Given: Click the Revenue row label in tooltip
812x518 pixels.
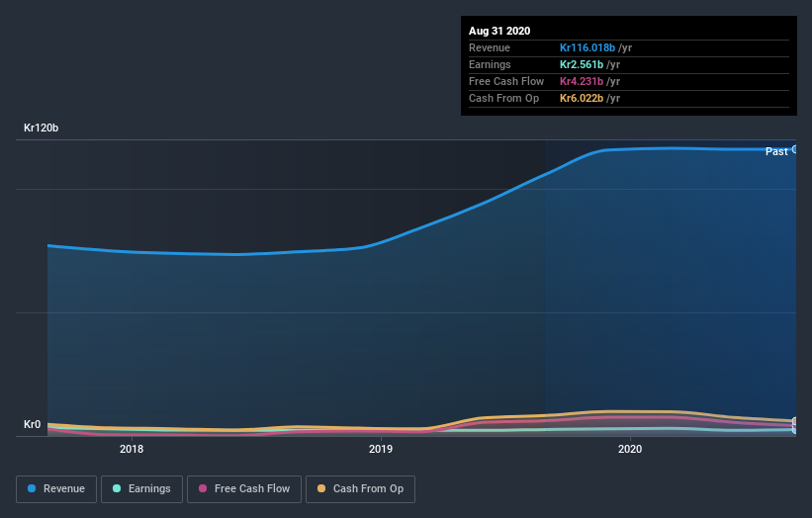Looking at the screenshot, I should (490, 47).
